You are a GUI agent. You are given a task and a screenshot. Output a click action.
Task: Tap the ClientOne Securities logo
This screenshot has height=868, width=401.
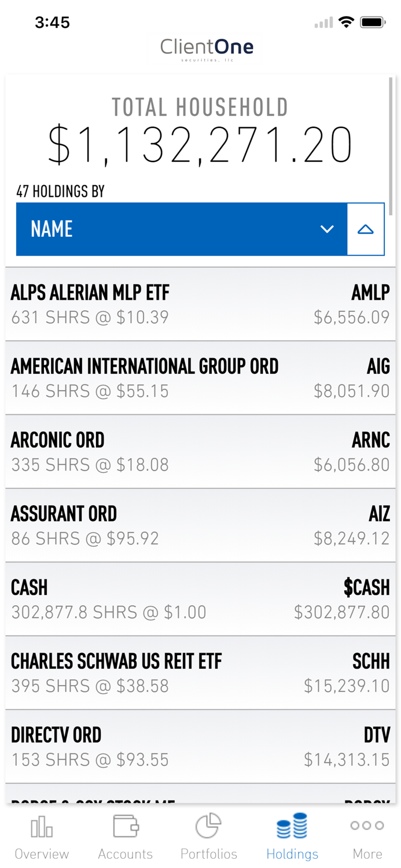[207, 48]
